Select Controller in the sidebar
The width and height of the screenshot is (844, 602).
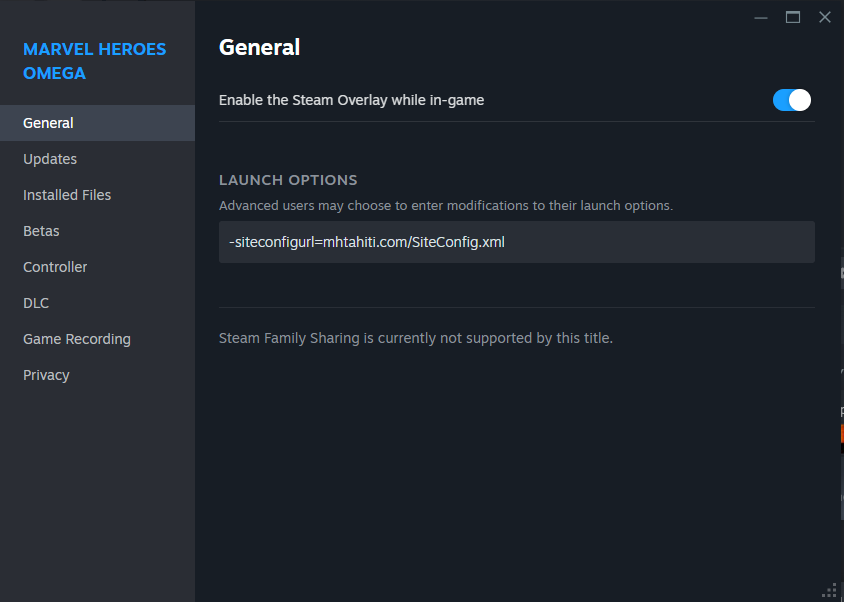pos(55,267)
